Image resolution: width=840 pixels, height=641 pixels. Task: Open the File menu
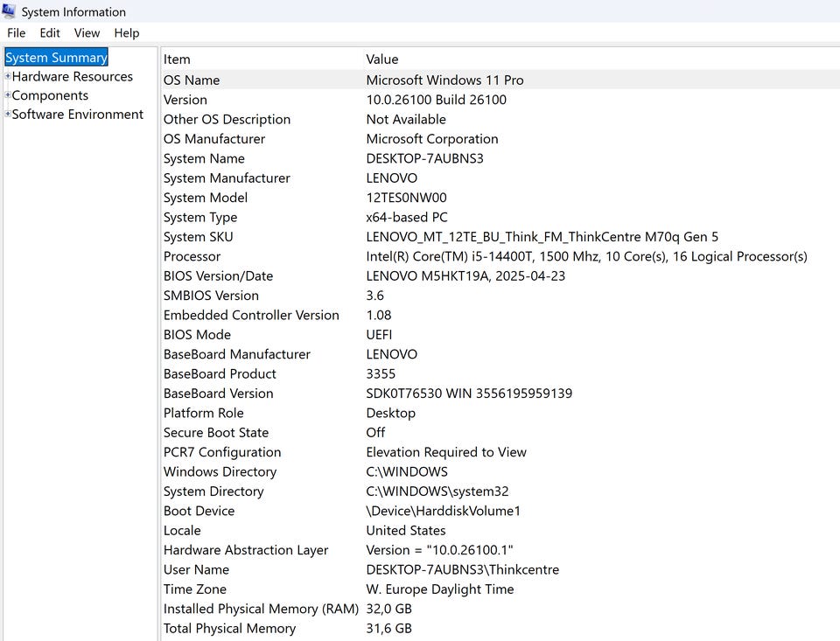click(16, 33)
